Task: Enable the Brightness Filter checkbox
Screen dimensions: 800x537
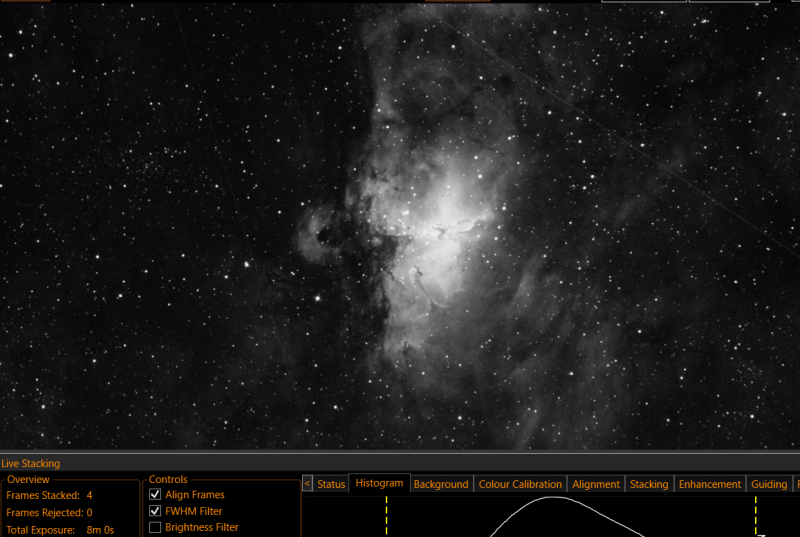Action: coord(155,527)
